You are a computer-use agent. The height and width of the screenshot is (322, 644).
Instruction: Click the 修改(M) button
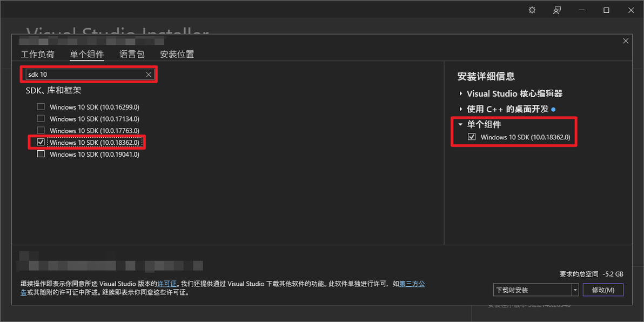tap(603, 290)
